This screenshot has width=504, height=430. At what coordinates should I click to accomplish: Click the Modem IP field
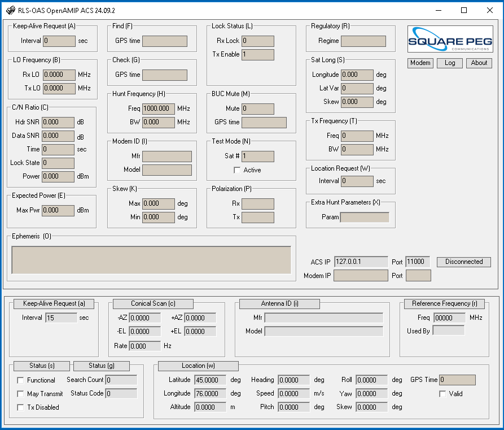point(361,276)
